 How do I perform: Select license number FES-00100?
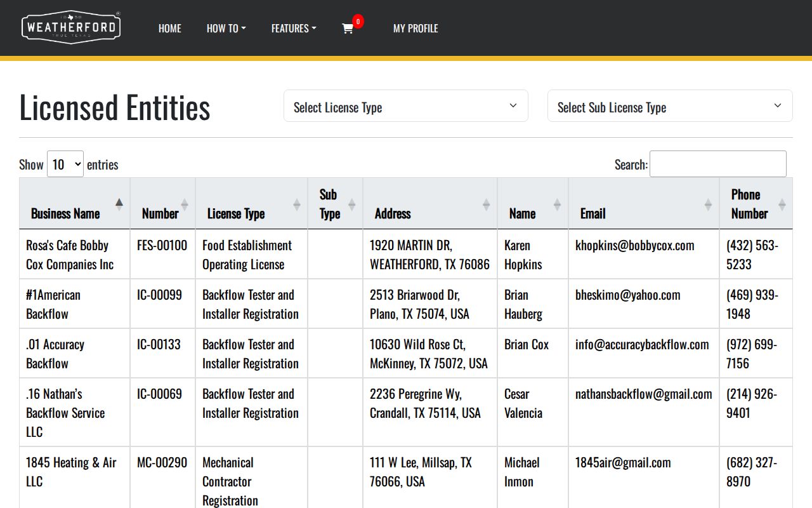click(x=162, y=245)
